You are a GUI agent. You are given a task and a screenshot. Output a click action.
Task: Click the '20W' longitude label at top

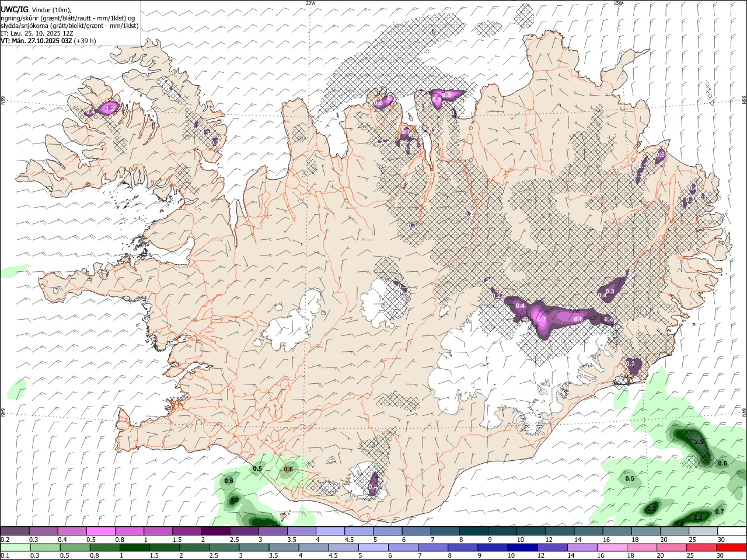click(310, 3)
